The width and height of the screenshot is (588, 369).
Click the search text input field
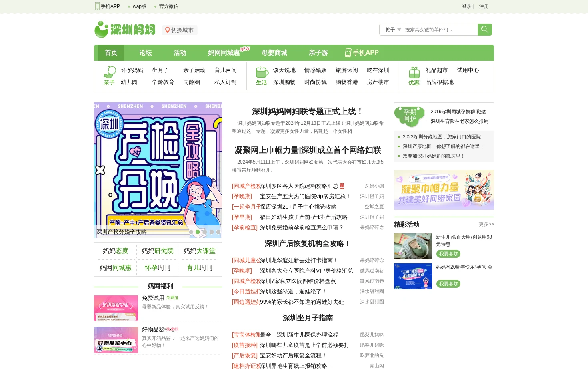tap(440, 30)
